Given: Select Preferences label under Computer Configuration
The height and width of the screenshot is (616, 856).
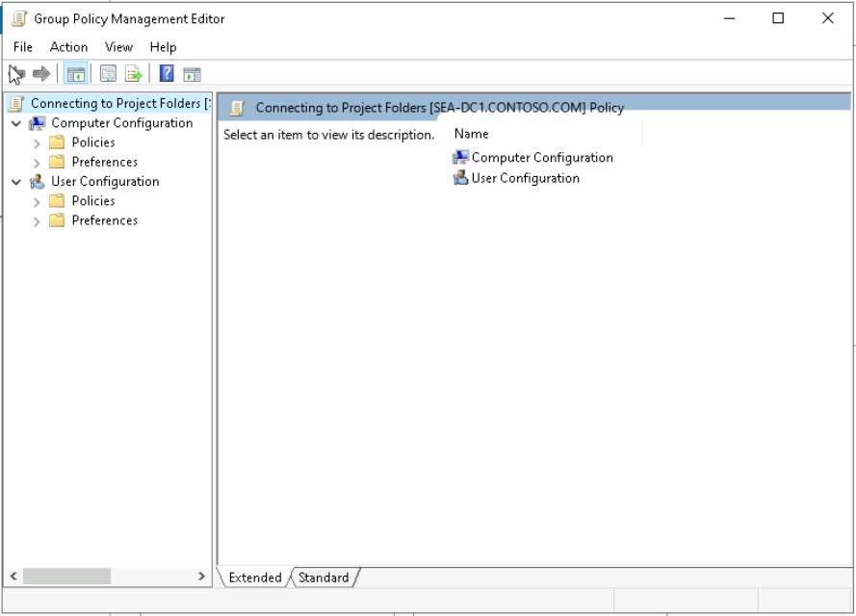Looking at the screenshot, I should coord(105,162).
